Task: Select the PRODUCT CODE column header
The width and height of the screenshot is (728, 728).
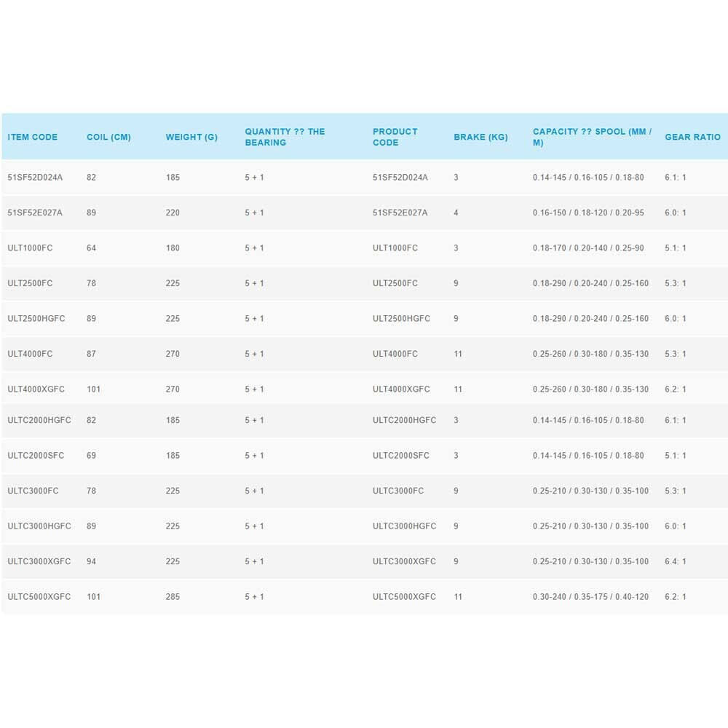Action: click(x=395, y=137)
